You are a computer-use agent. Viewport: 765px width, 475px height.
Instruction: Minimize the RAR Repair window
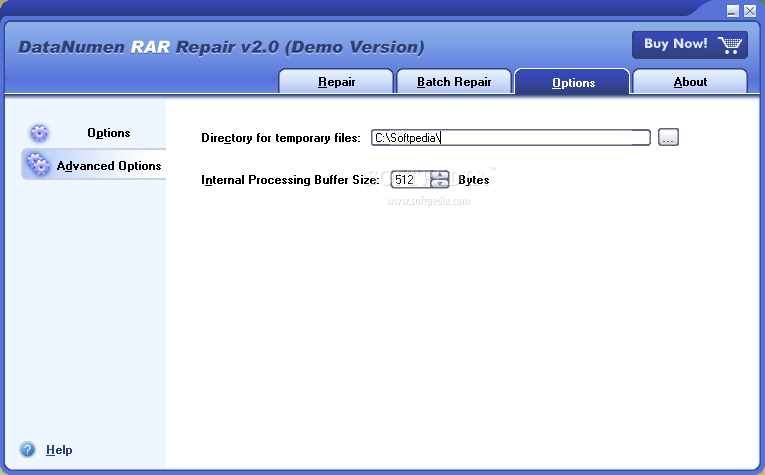pos(732,11)
